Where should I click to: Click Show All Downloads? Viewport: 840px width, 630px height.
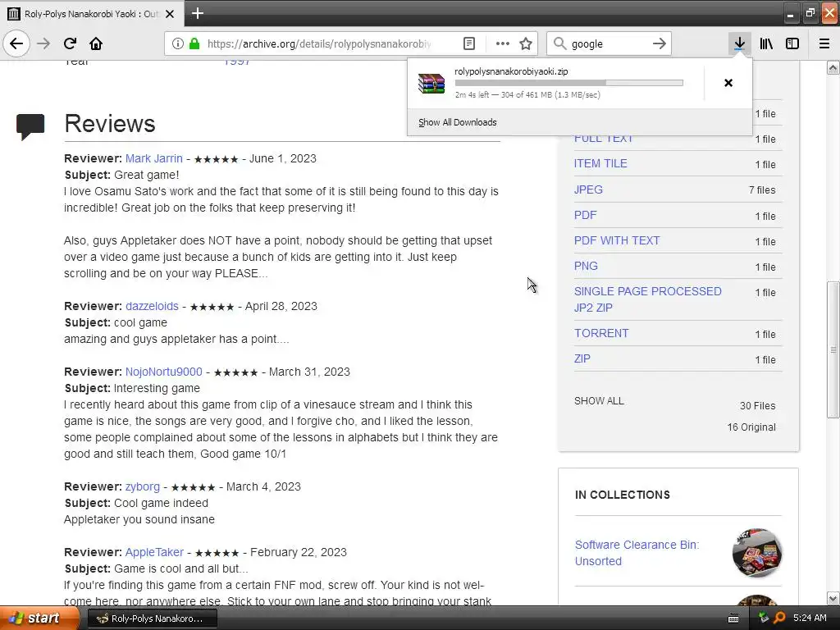[x=457, y=122]
